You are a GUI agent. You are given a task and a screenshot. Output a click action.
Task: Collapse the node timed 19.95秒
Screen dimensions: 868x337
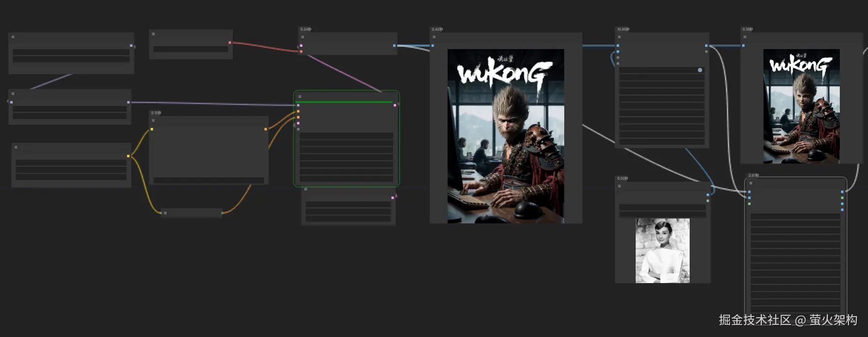point(619,37)
